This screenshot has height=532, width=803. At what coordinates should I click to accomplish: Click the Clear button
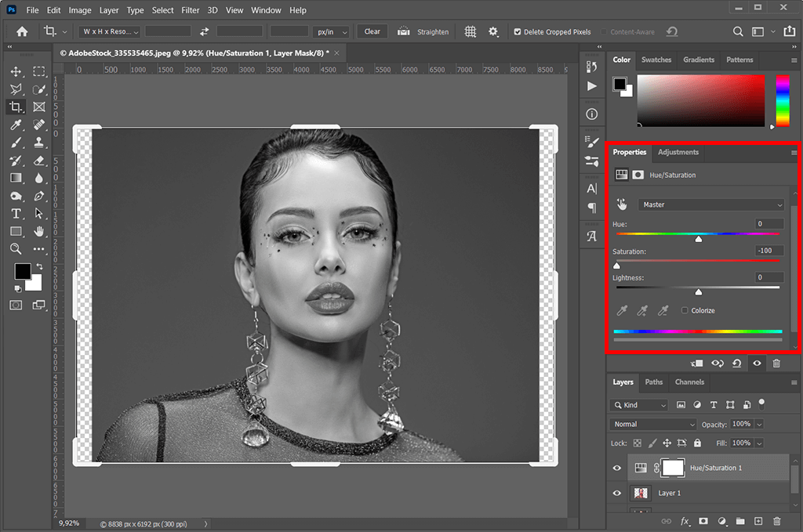pyautogui.click(x=372, y=31)
